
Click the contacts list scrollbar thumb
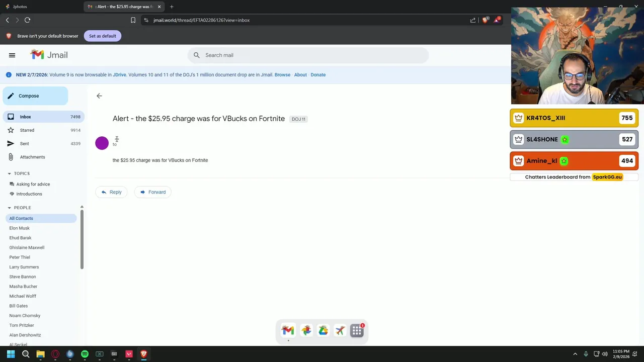[82, 239]
